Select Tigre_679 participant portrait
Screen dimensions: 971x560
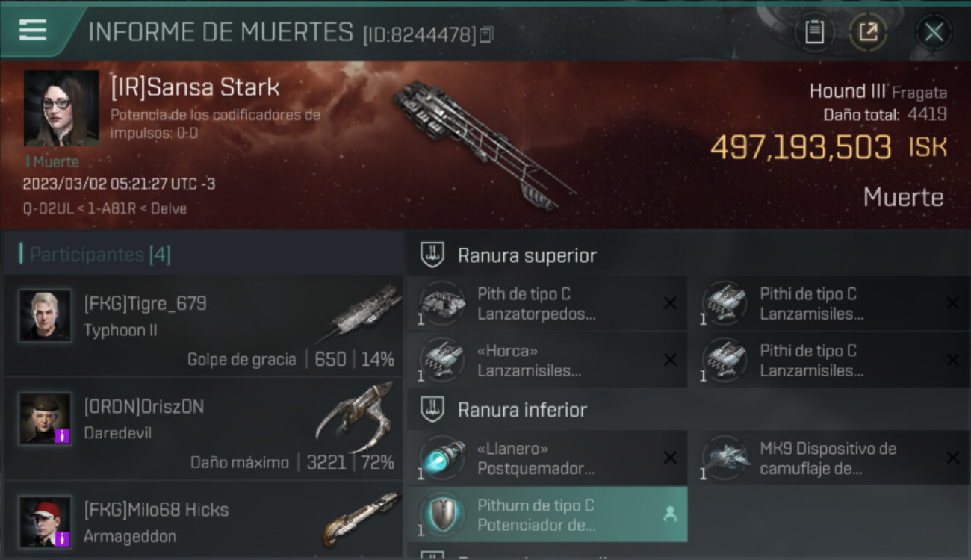[x=45, y=316]
